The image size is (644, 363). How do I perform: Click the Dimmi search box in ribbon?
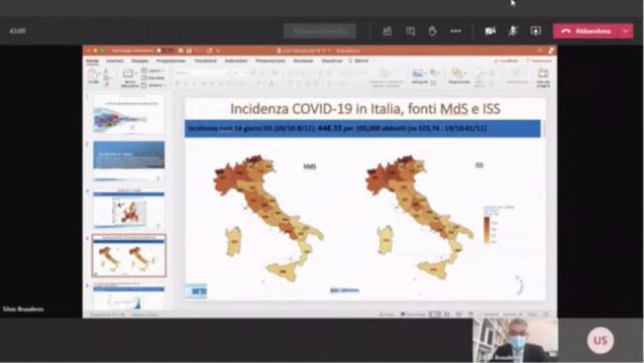coord(359,60)
